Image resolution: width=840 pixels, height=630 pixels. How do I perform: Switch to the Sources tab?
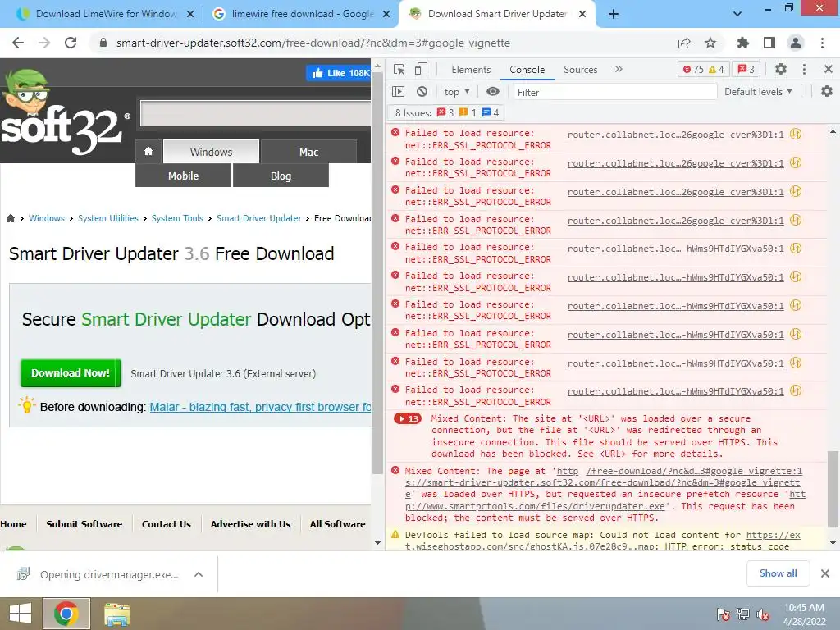tap(580, 70)
